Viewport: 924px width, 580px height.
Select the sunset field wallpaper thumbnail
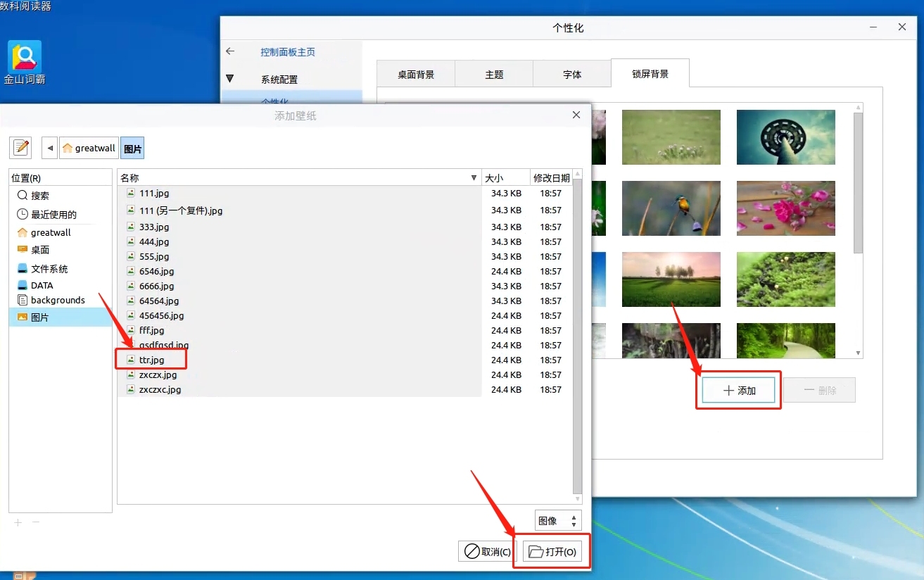point(671,279)
